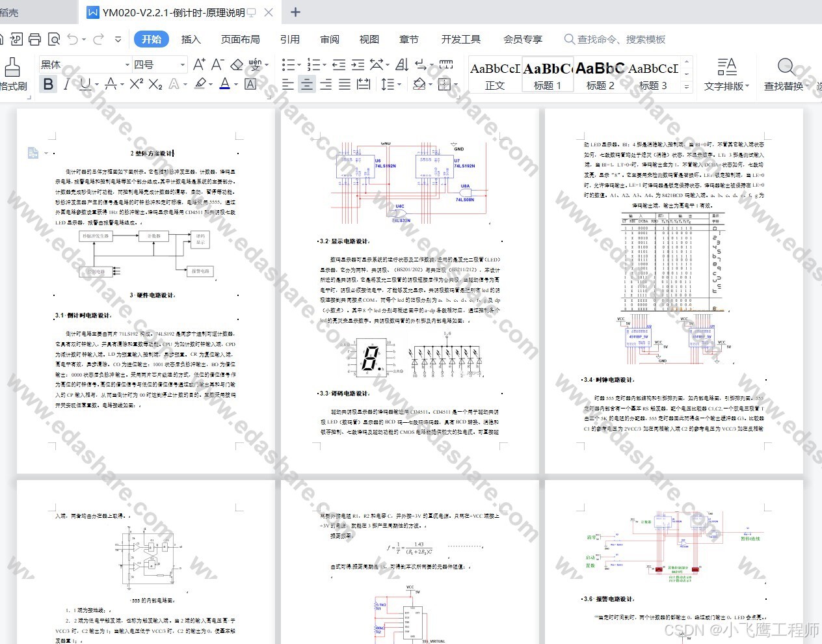
Task: Toggle italic formatting
Action: tap(66, 84)
